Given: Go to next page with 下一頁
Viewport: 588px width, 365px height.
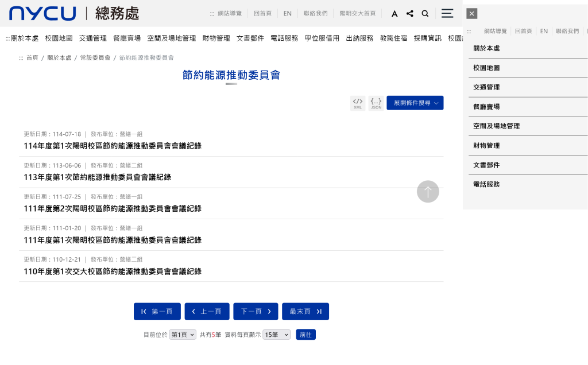Looking at the screenshot, I should tap(256, 312).
